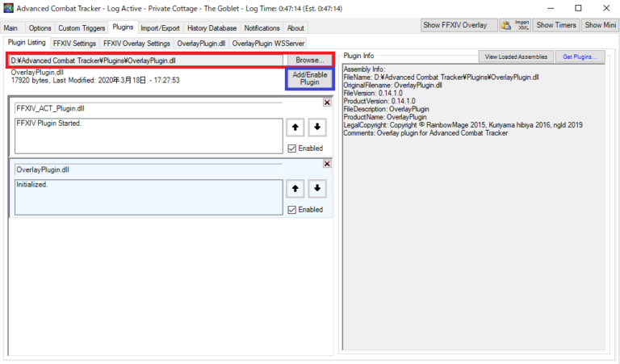The image size is (620, 364).
Task: Click the Add/Enable Plugin button
Action: click(x=309, y=78)
